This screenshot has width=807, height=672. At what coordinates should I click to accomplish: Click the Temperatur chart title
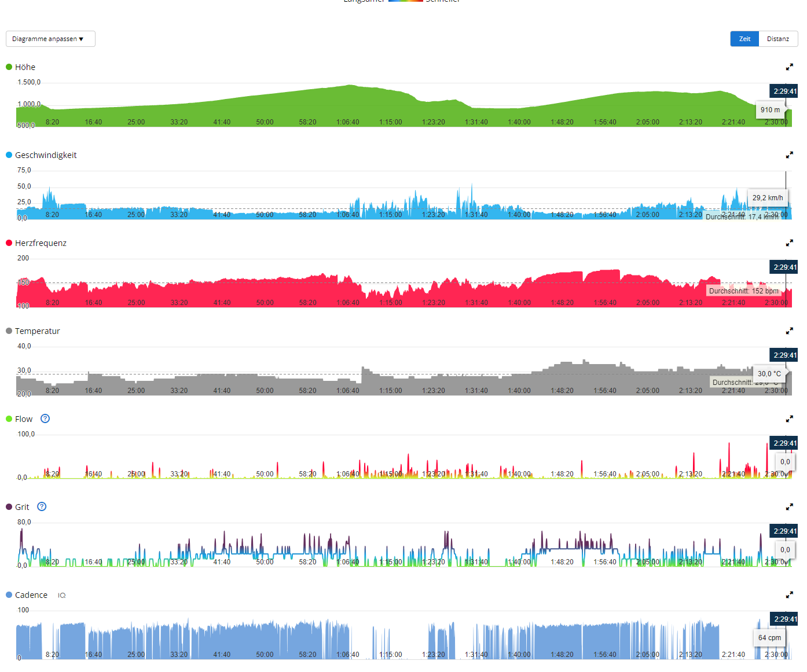click(38, 331)
